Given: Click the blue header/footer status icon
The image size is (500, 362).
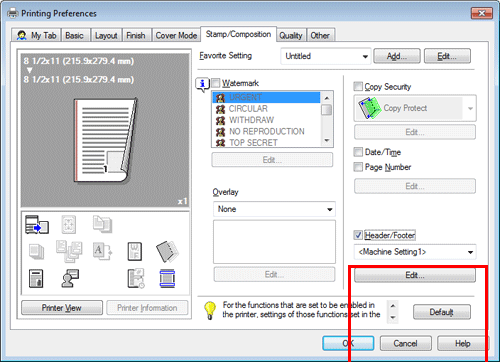Looking at the screenshot, I should (167, 278).
